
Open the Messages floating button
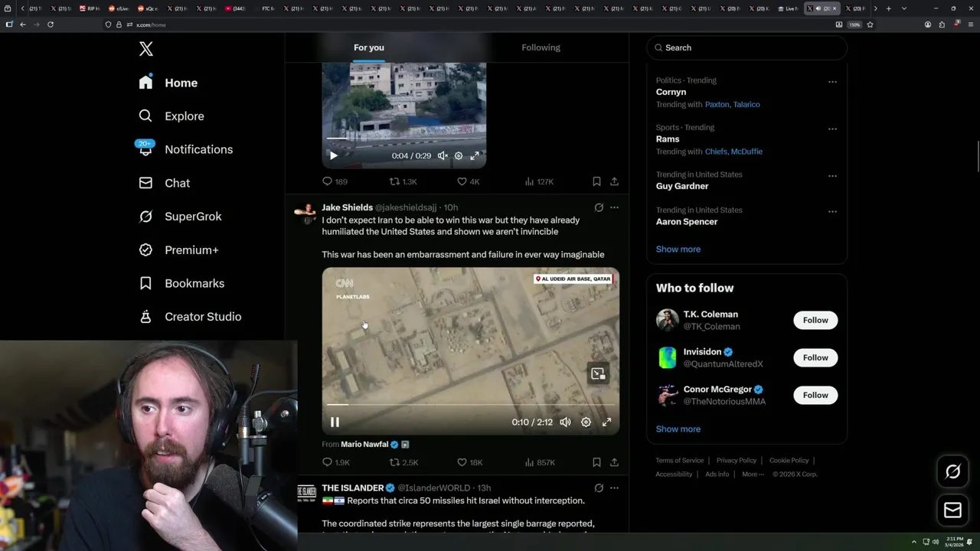tap(952, 510)
